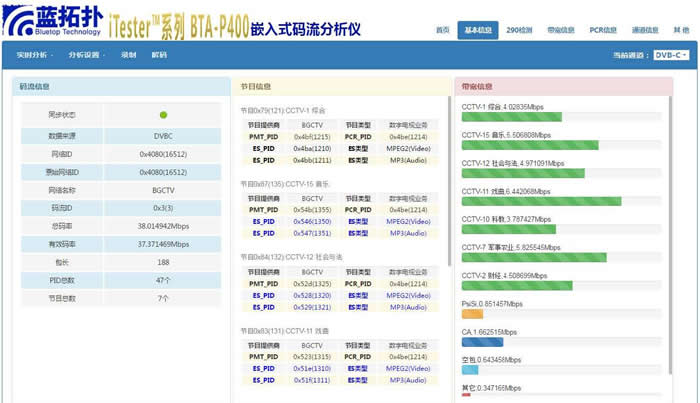Click the ES_PID link 0x529(1321)
Viewport: 700px width, 403px height.
point(312,307)
